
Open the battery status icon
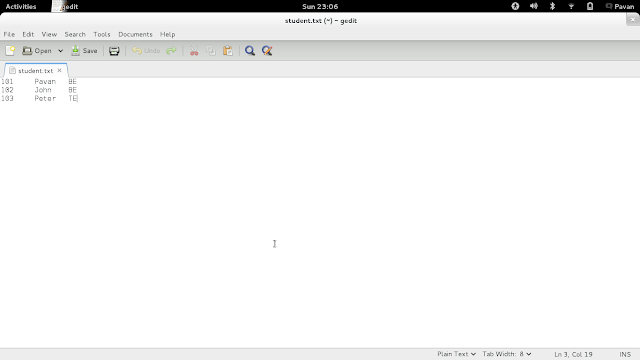(x=590, y=6)
